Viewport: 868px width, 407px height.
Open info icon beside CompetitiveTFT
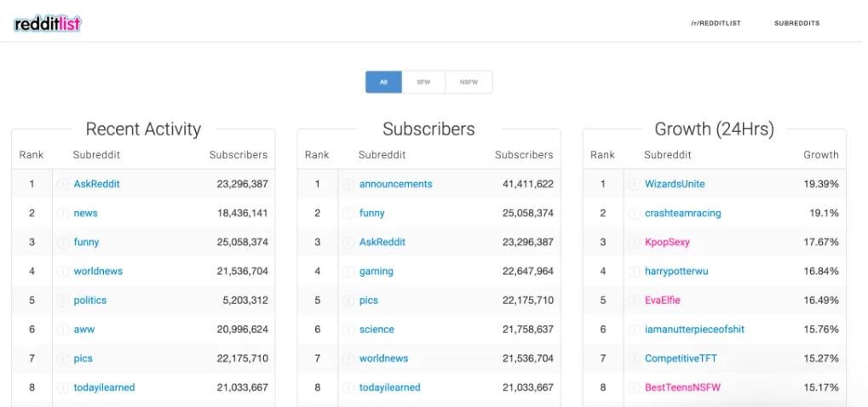pyautogui.click(x=635, y=358)
